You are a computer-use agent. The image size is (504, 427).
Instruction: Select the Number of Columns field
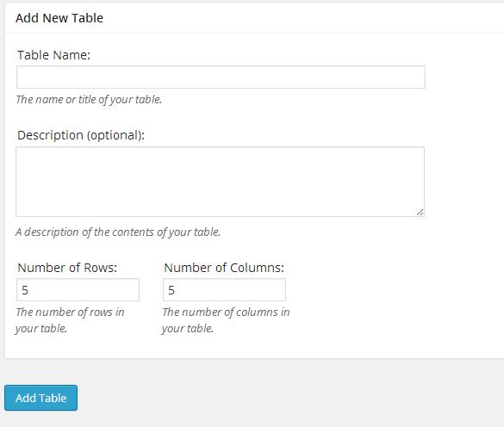224,290
